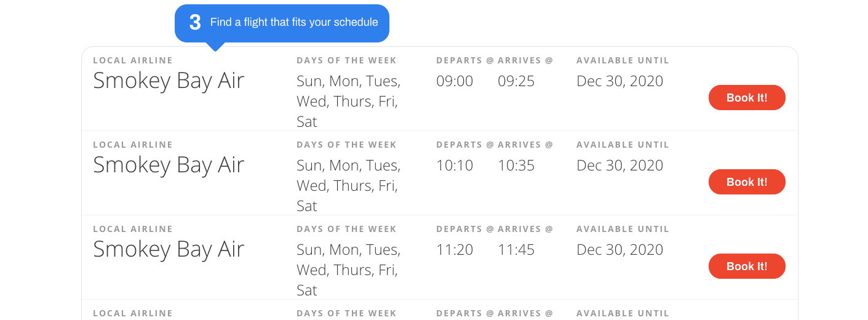Click the 10:35 arrival time

click(516, 166)
